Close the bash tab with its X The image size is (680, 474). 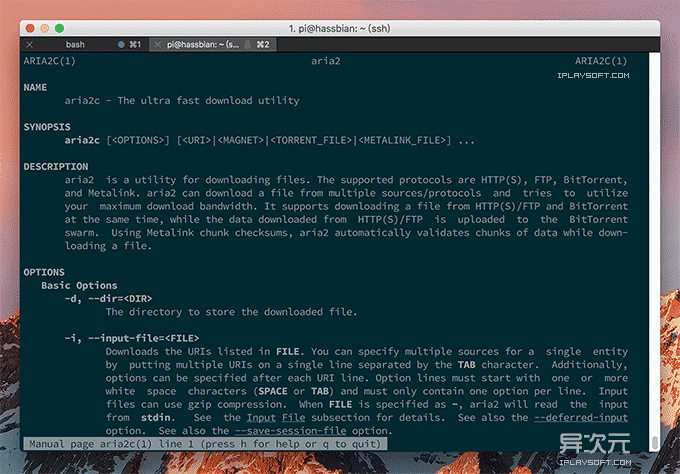click(x=29, y=44)
